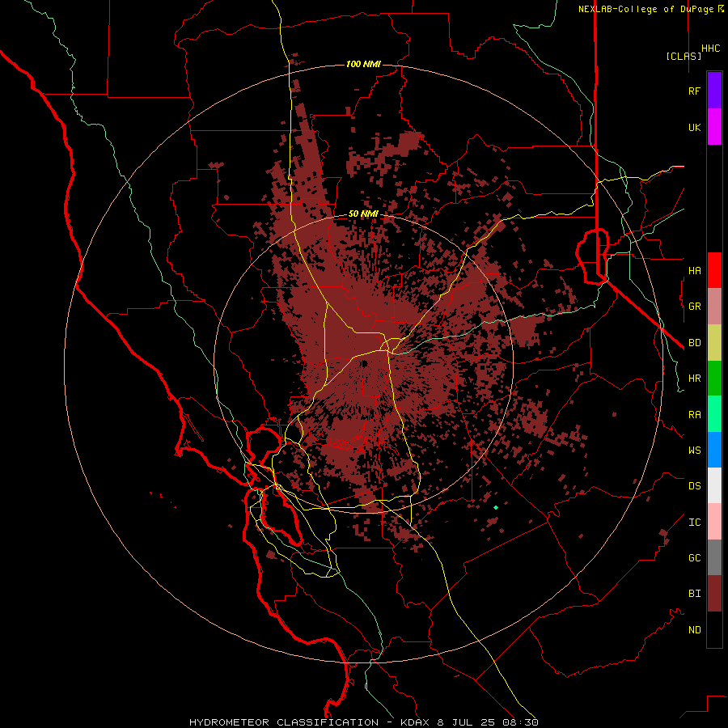Image resolution: width=728 pixels, height=728 pixels.
Task: Click the 'BD' legend label
Action: (694, 343)
